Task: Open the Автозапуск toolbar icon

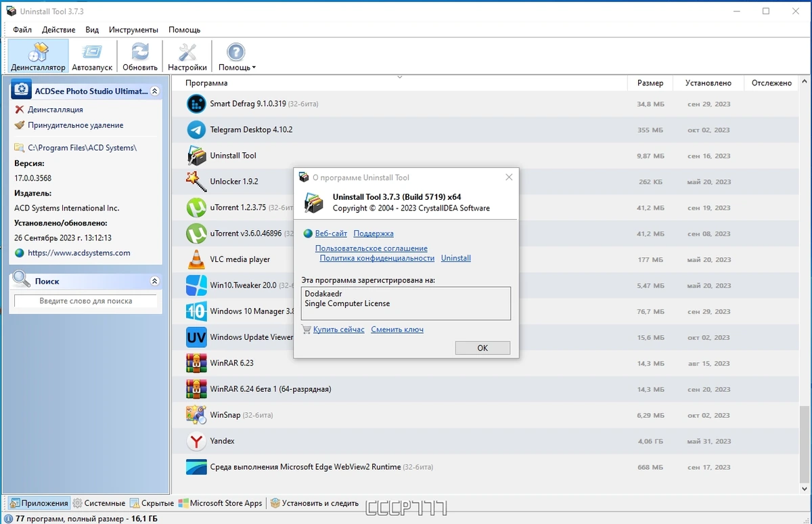Action: tap(92, 52)
